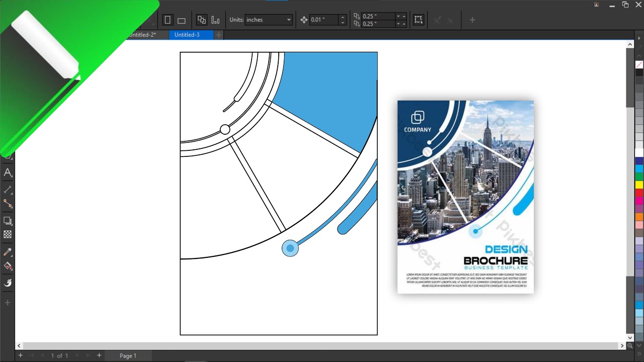Add a page after the current one
The height and width of the screenshot is (362, 644).
(x=99, y=355)
